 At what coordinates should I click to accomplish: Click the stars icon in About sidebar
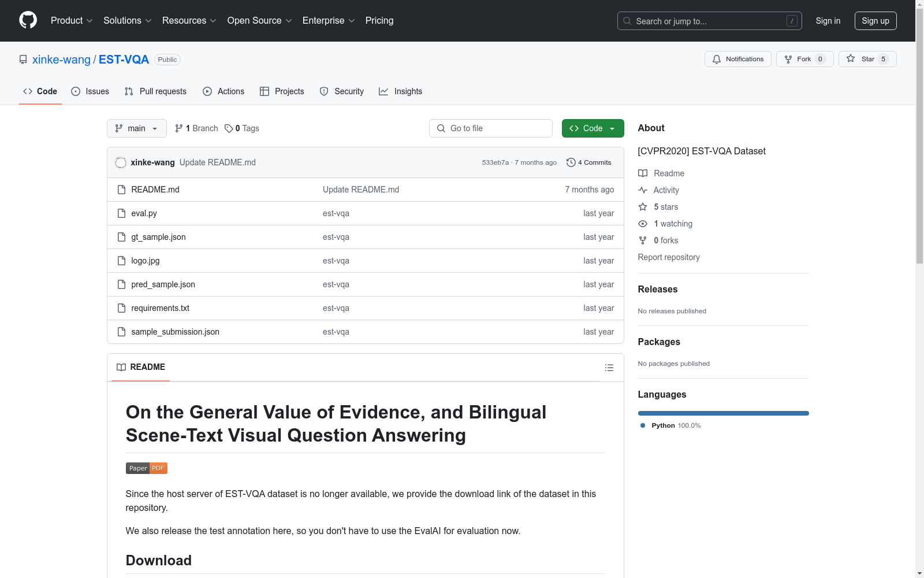[x=643, y=207]
